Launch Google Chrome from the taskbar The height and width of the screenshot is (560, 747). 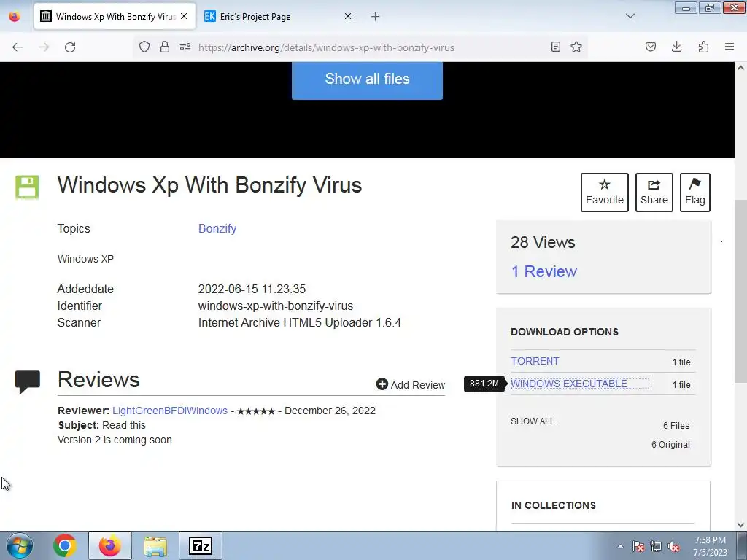(65, 545)
